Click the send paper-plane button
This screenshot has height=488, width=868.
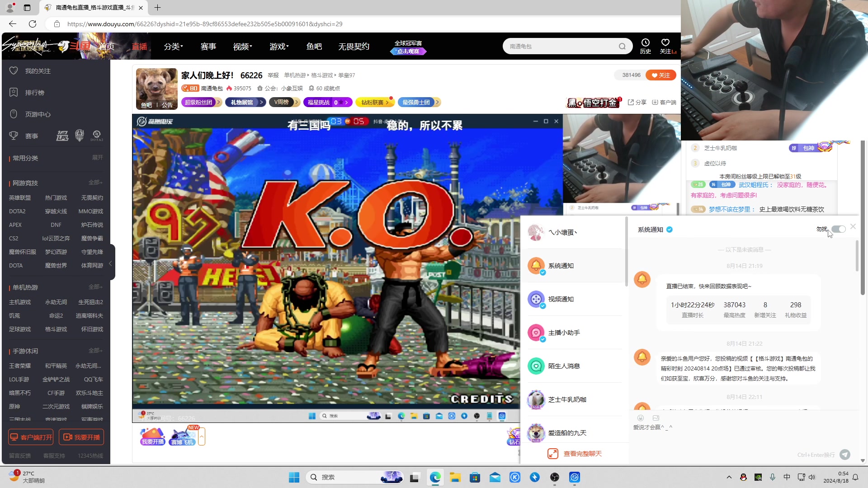tap(845, 455)
